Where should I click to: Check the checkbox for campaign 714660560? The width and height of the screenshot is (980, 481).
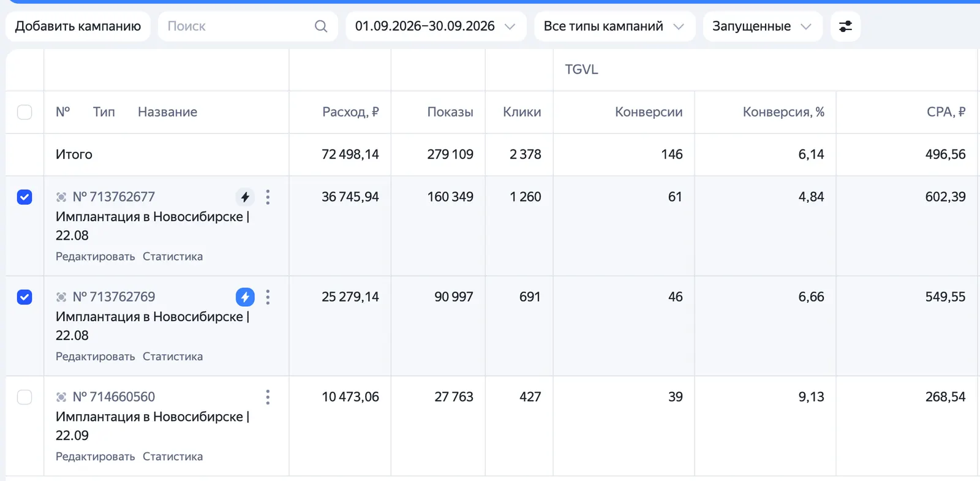click(24, 397)
